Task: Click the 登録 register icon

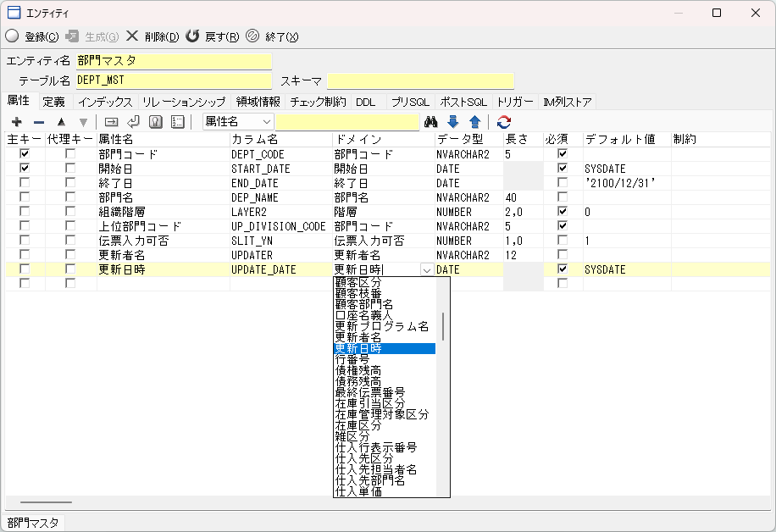Action: point(13,36)
